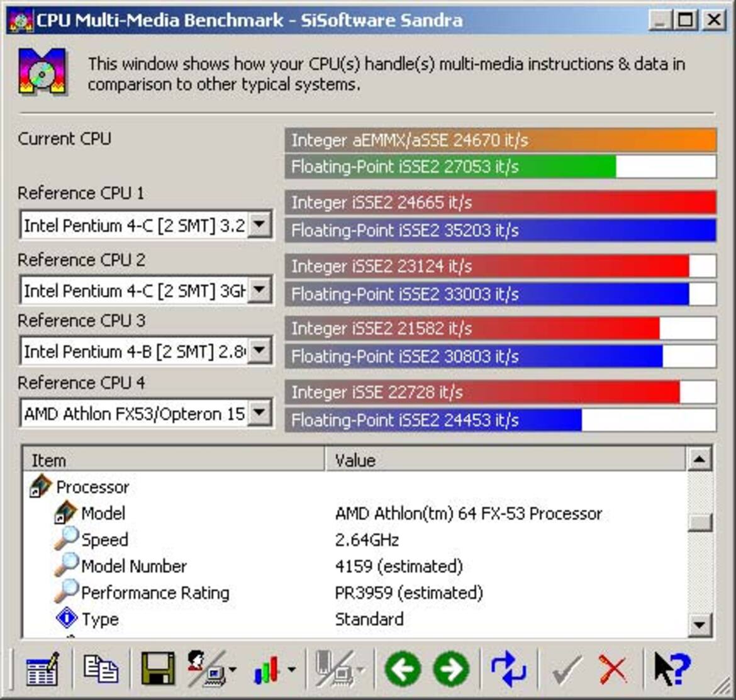Click the blue info icon beside Type
Viewport: 736px width, 700px height.
tap(66, 618)
